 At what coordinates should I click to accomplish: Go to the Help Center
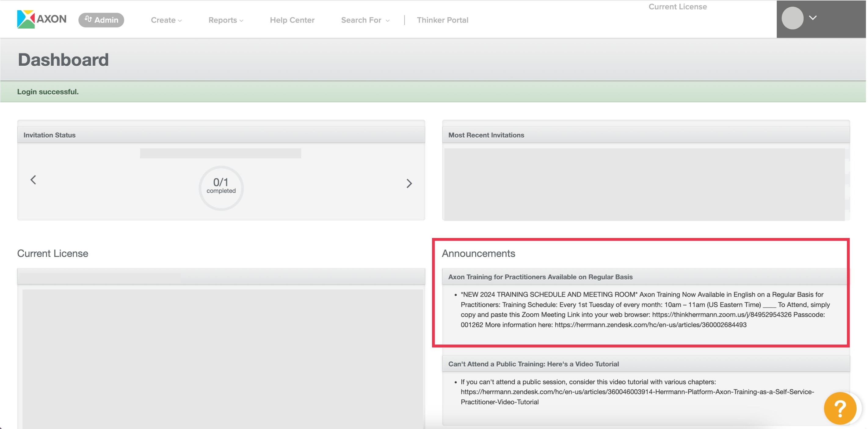292,20
